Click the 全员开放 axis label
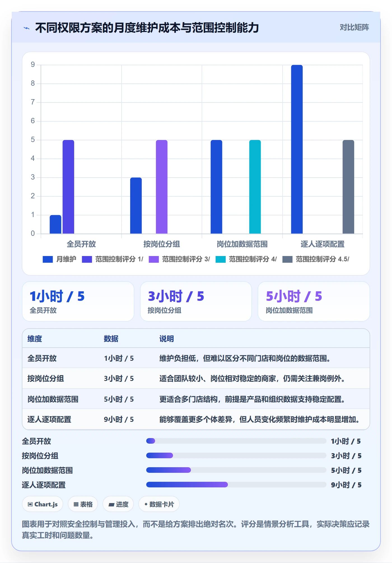The height and width of the screenshot is (563, 392). pos(81,244)
